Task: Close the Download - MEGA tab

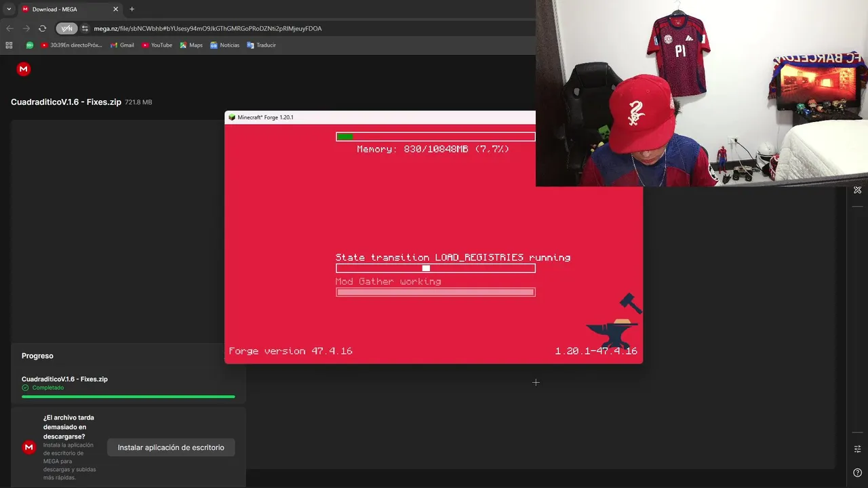Action: coord(115,9)
